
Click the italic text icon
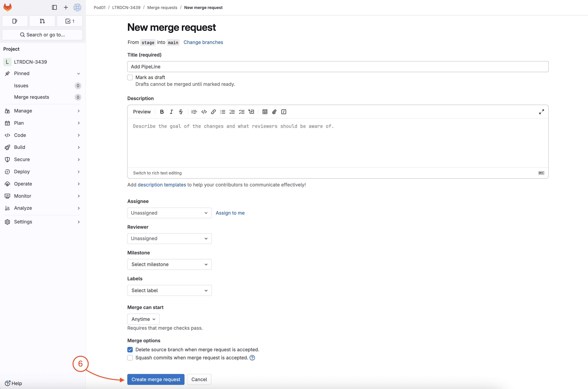[x=171, y=112]
